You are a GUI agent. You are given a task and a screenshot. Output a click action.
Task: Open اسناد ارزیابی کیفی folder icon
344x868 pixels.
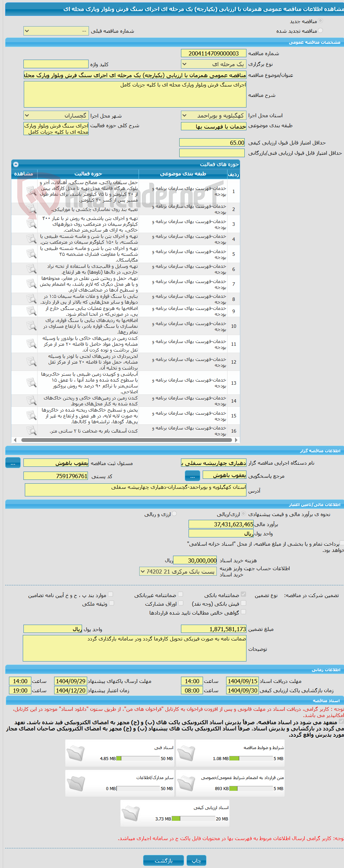[x=131, y=813]
